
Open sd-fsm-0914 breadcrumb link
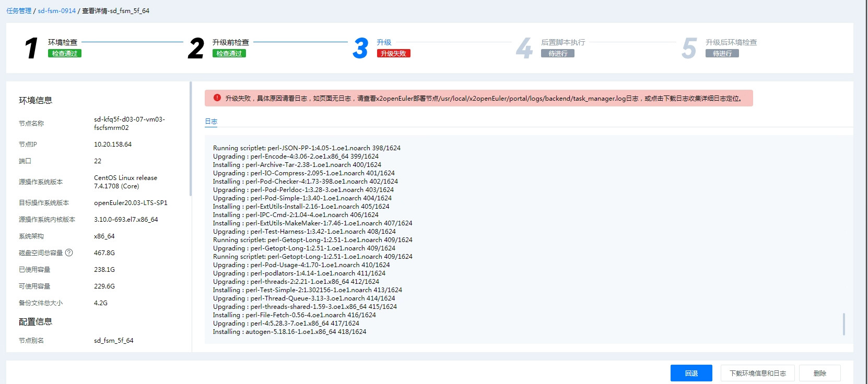(x=56, y=10)
